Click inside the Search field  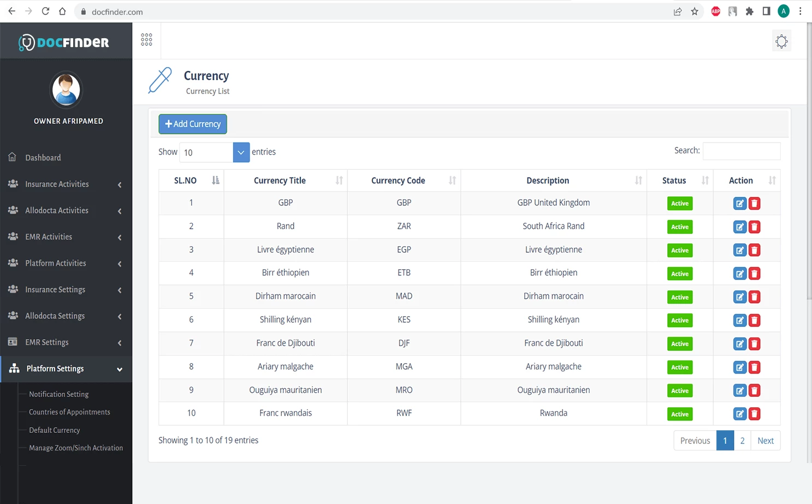742,151
